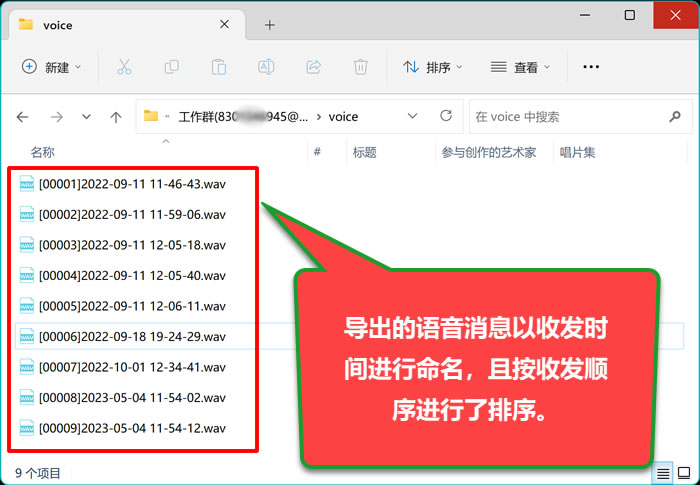Image resolution: width=700 pixels, height=485 pixels.
Task: Go up one folder level
Action: coord(116,117)
